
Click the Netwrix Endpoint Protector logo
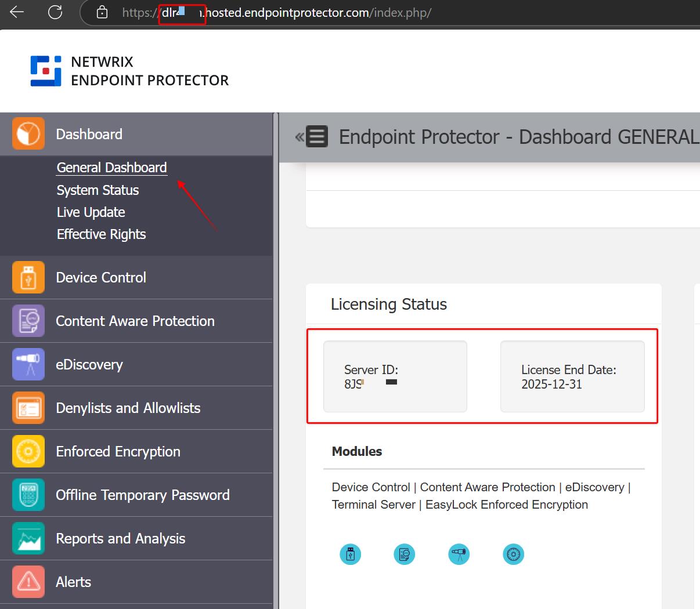click(x=129, y=71)
